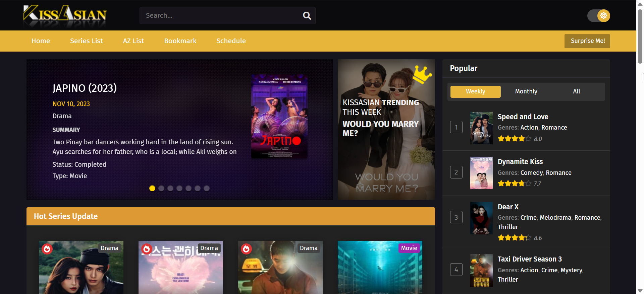Screen dimensions: 644x294
Task: Click the Mystery genre under Taxi Driver Season 3
Action: click(x=572, y=270)
